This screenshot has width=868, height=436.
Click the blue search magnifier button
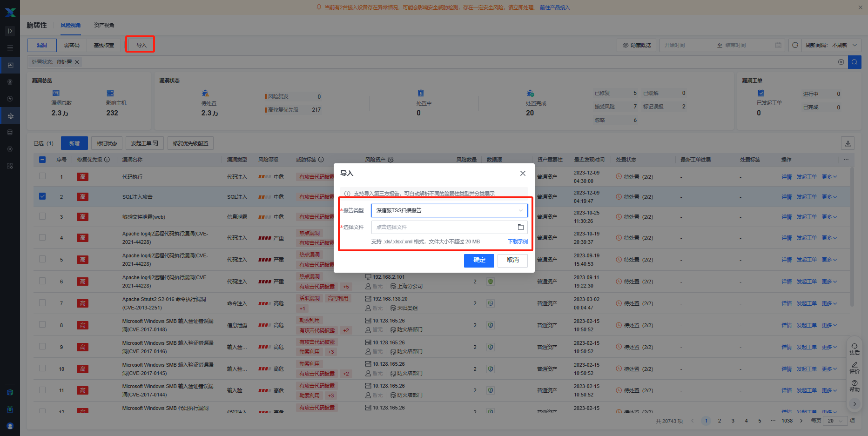(855, 62)
